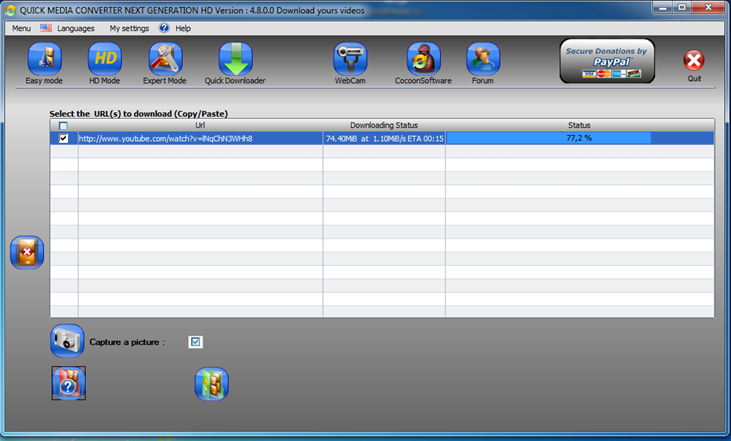Screen dimensions: 731x441
Task: Uncheck the youtube URL row checkbox
Action: [63, 138]
